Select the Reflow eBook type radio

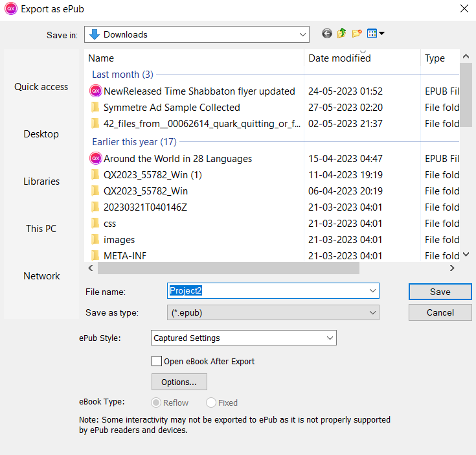(156, 402)
